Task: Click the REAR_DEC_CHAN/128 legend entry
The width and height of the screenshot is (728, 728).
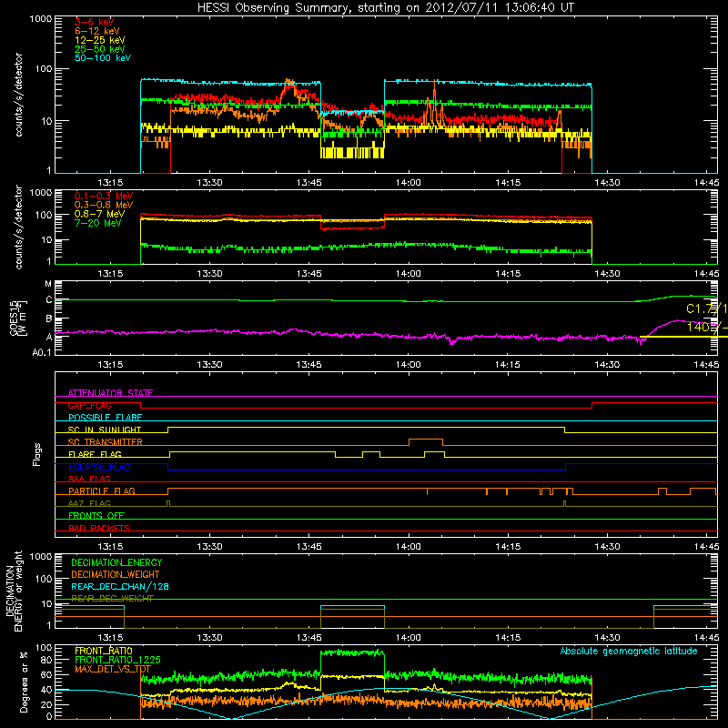Action: pyautogui.click(x=120, y=587)
